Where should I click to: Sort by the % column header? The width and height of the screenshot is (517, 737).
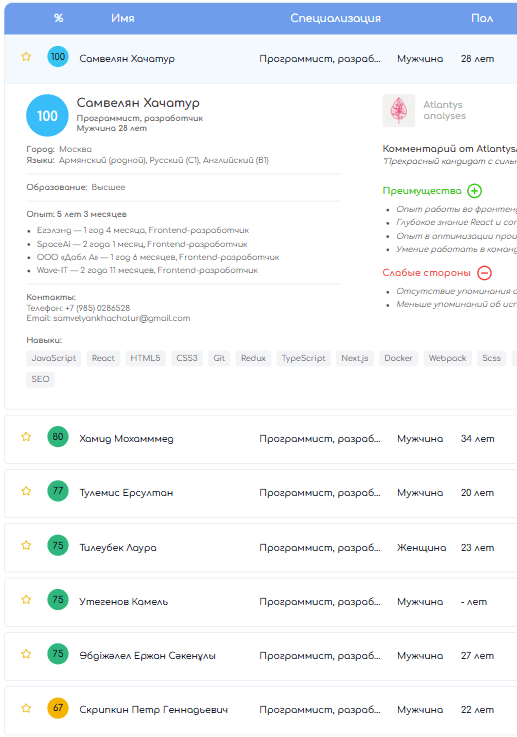tap(58, 18)
